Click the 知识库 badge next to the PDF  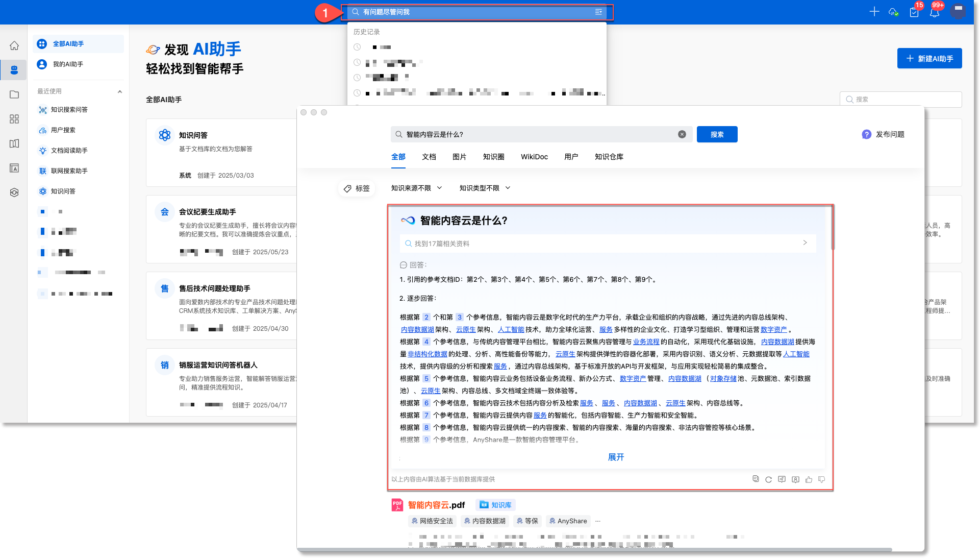coord(496,505)
